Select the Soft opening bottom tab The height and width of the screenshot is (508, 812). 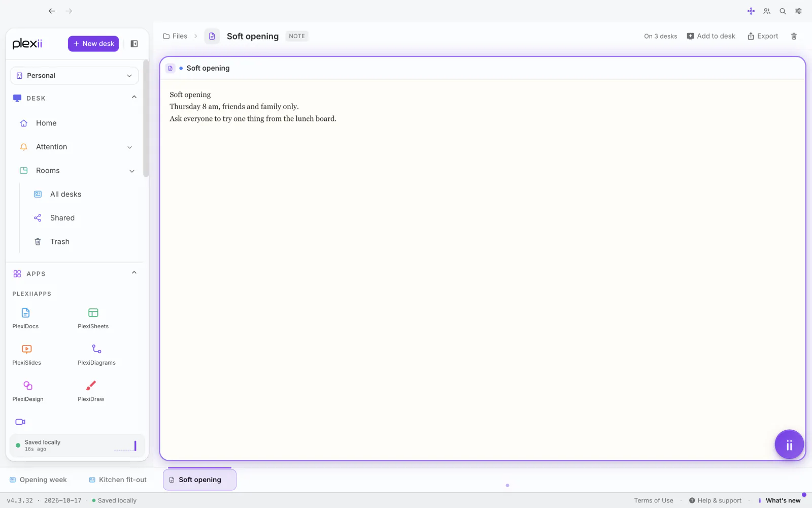click(x=199, y=480)
